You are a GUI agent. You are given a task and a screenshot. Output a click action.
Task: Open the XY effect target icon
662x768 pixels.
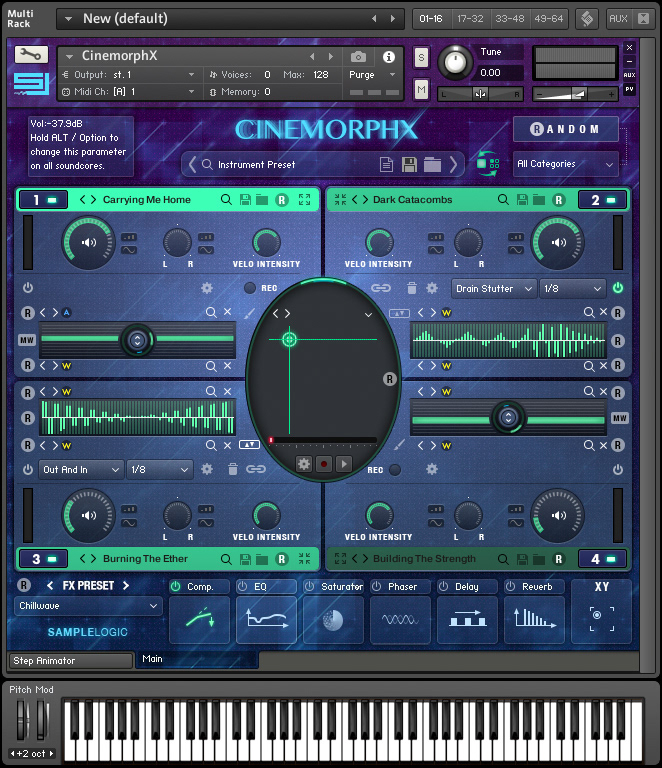(602, 619)
